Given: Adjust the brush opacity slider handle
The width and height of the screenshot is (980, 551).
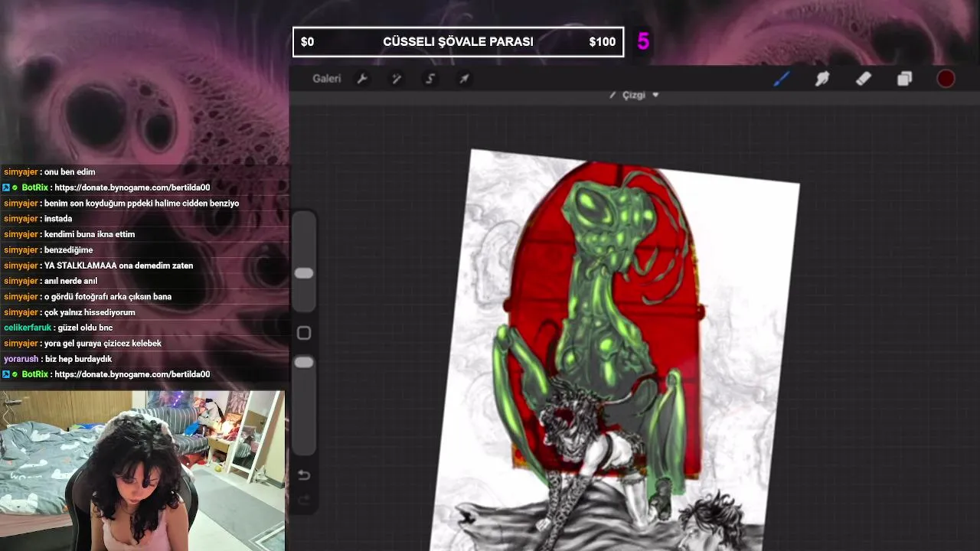Looking at the screenshot, I should 304,362.
